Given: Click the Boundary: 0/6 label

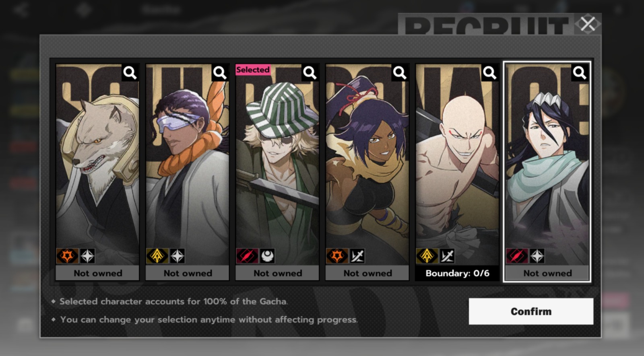Looking at the screenshot, I should click(x=458, y=274).
